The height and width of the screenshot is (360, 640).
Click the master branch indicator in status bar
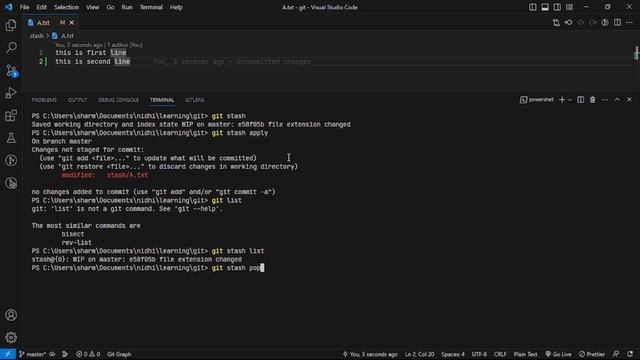(32, 354)
